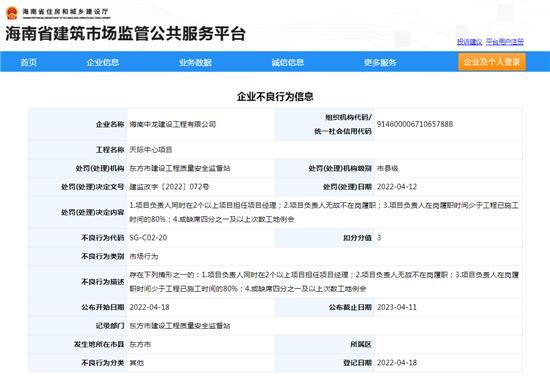The width and height of the screenshot is (550, 381).
Task: Select the 登记日期 value 2022-04-18
Action: coord(397,363)
